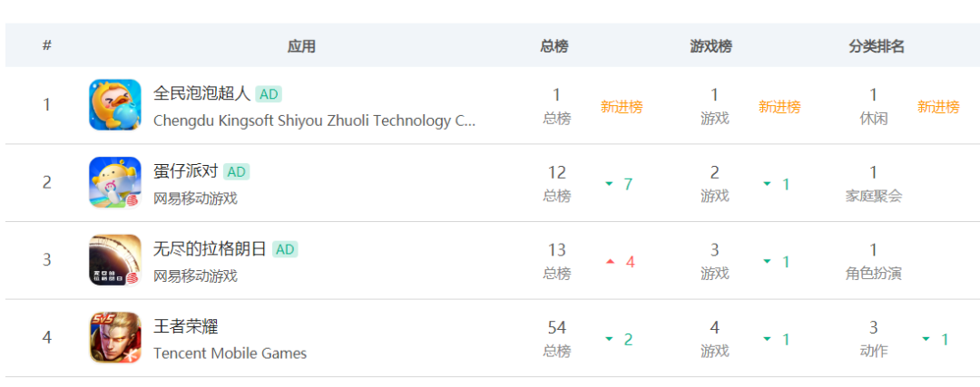Click the 总榜 column header

554,46
